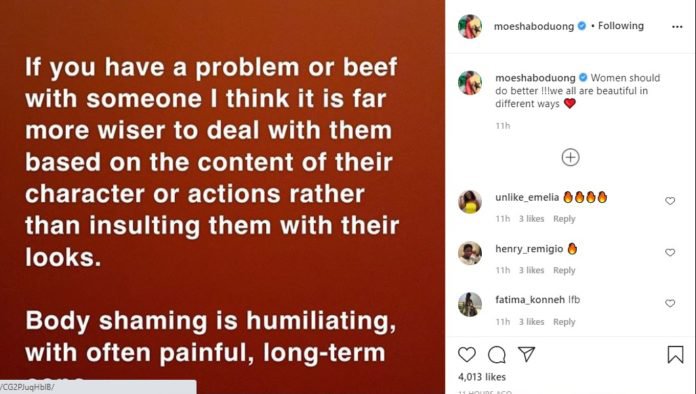Visit fatima_konneh's profile username
This screenshot has width=696, height=394.
(530, 300)
